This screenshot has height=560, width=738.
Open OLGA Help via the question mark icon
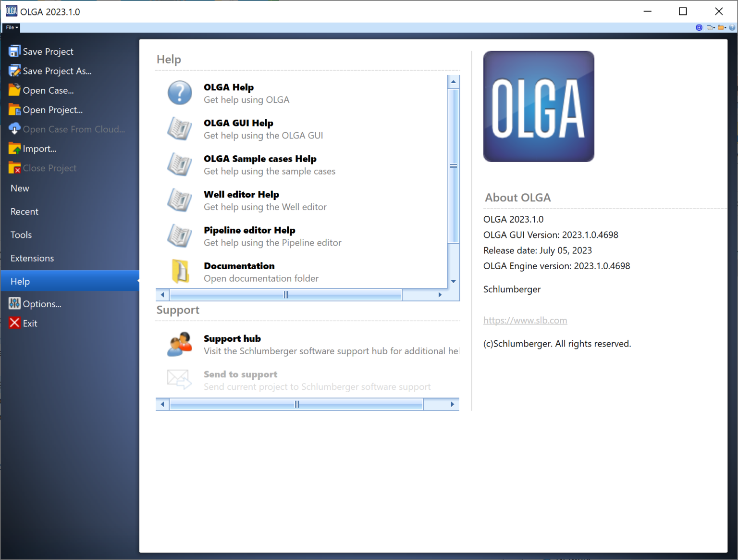179,93
